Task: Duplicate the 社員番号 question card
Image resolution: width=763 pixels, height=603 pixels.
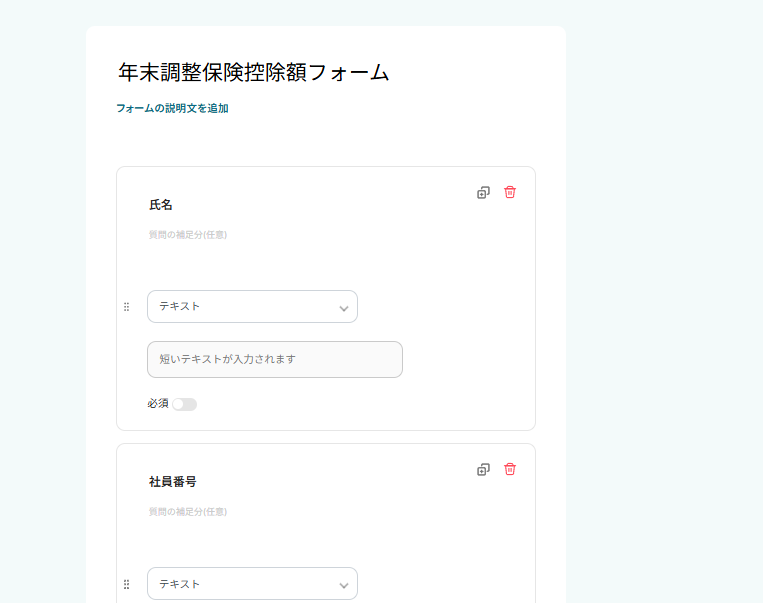Action: coord(483,470)
